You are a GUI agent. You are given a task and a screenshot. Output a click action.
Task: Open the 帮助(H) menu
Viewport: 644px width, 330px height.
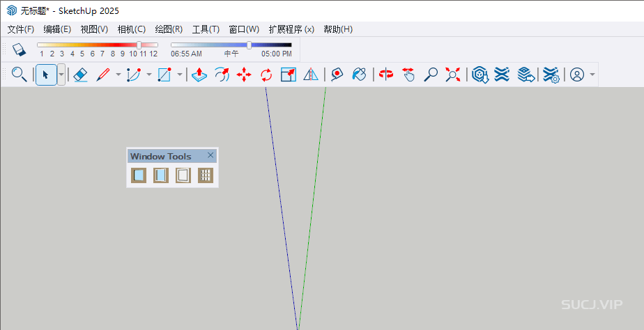338,29
